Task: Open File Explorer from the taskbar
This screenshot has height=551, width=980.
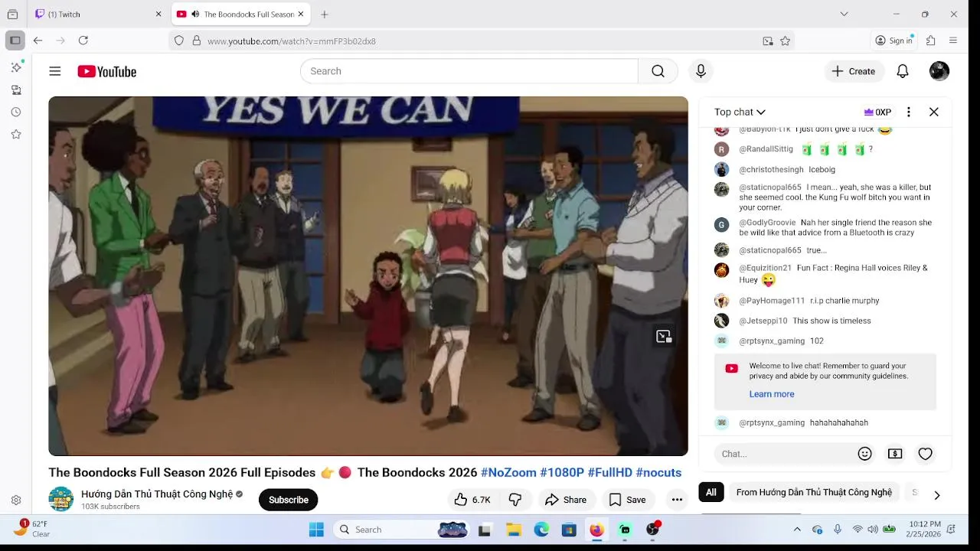Action: [514, 530]
